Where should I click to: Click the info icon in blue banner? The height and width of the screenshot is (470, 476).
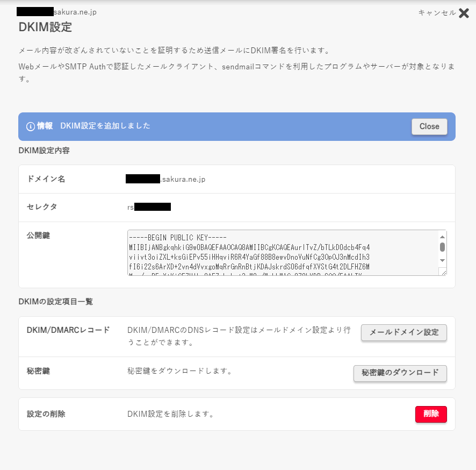pos(31,126)
